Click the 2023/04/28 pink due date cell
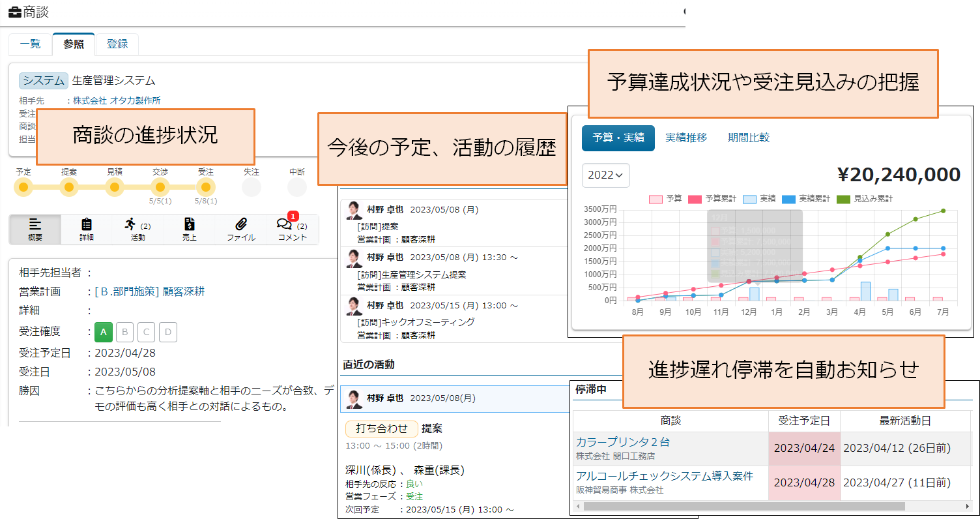The width and height of the screenshot is (980, 519). (x=804, y=483)
